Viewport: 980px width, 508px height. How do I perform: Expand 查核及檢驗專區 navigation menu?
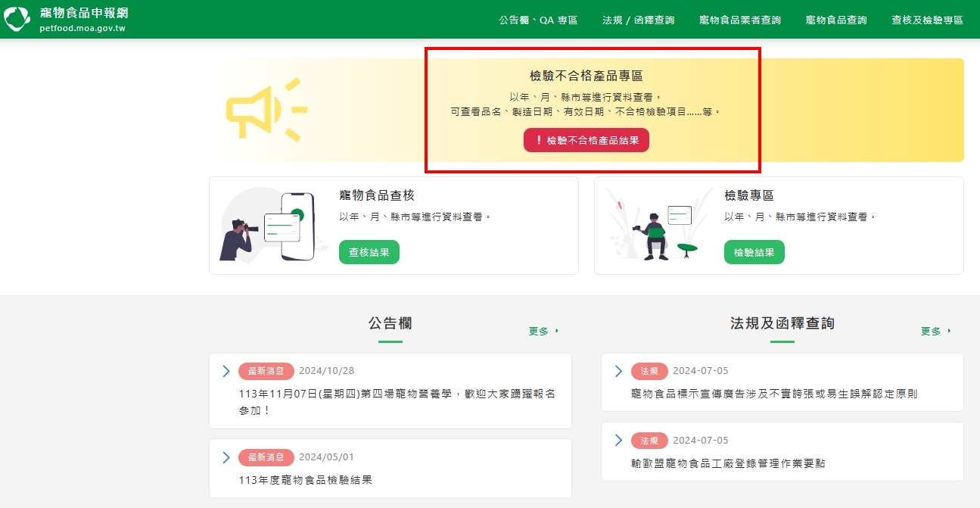coord(927,20)
